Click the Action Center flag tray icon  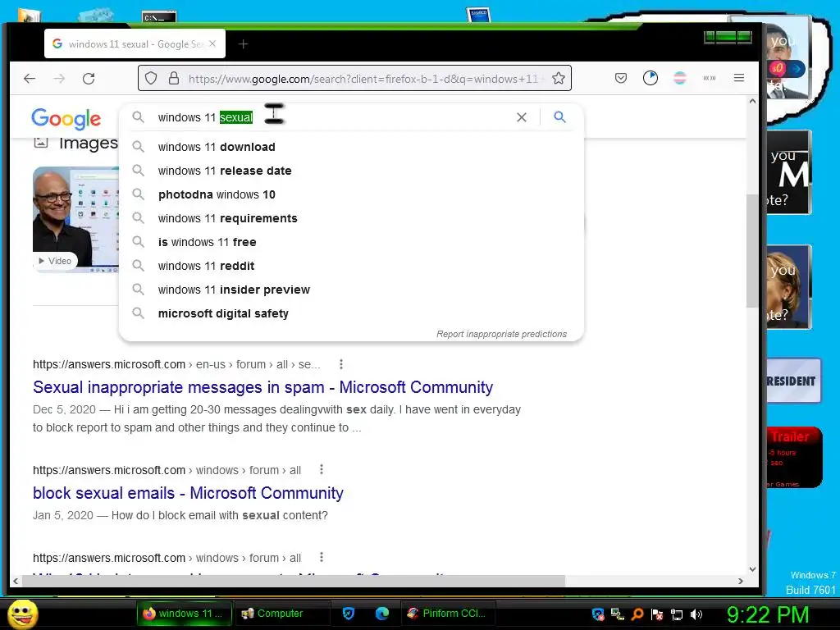coord(657,614)
